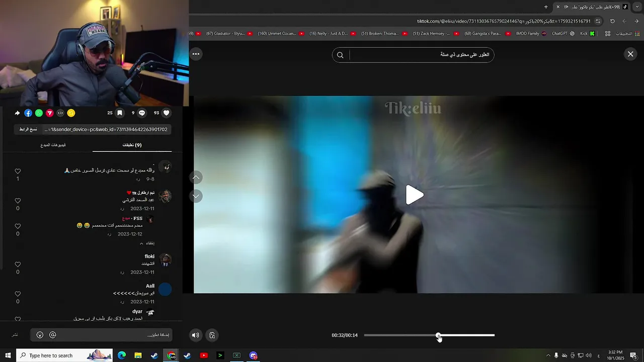
Task: Collapse replies with the hide chevron
Action: click(147, 243)
